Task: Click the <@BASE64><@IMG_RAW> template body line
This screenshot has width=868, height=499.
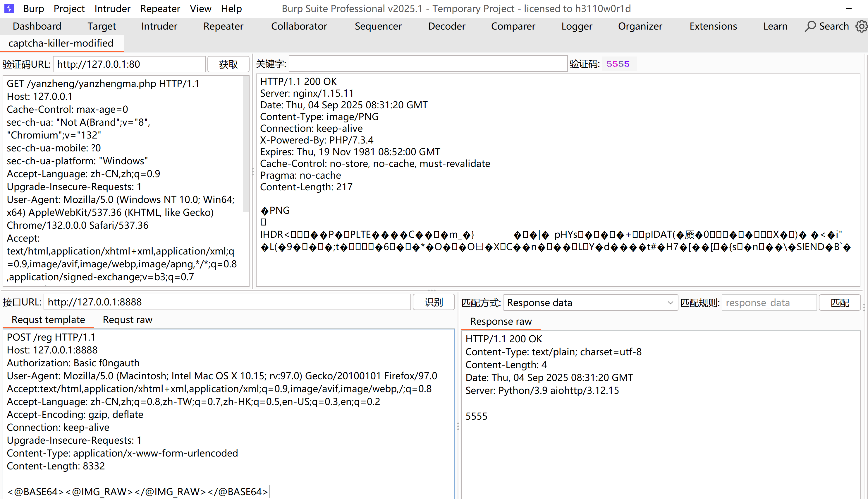Action: point(137,492)
